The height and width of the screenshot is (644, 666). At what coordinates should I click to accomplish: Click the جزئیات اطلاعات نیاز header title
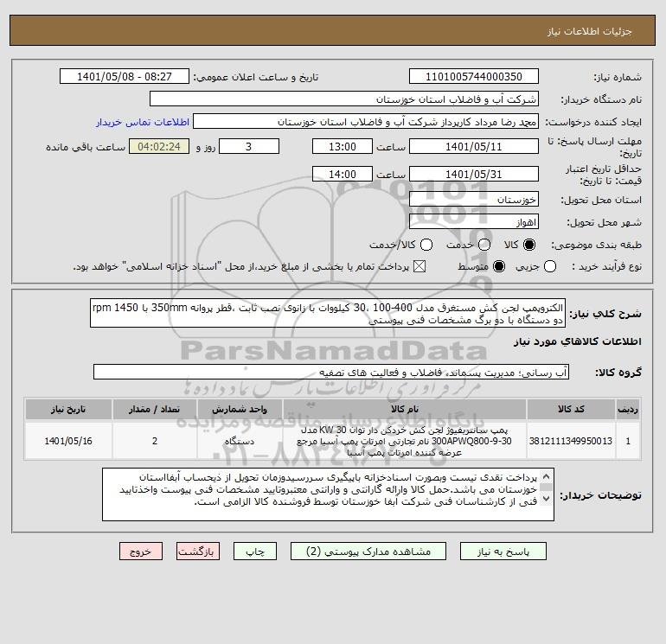click(x=590, y=31)
